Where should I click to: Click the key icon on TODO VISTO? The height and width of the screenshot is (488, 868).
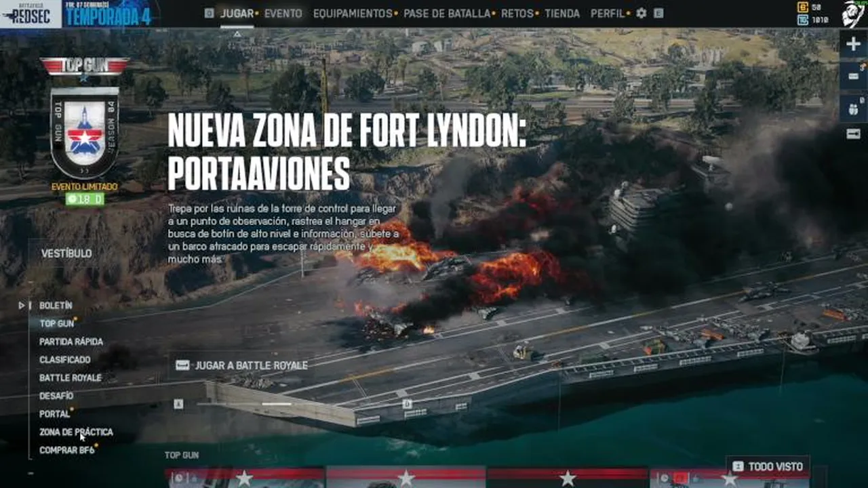[738, 466]
